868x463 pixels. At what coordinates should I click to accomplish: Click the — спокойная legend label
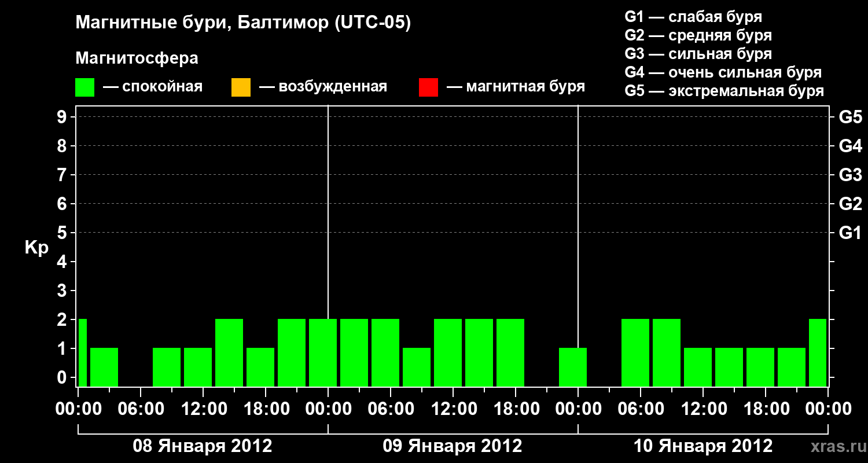click(x=153, y=87)
